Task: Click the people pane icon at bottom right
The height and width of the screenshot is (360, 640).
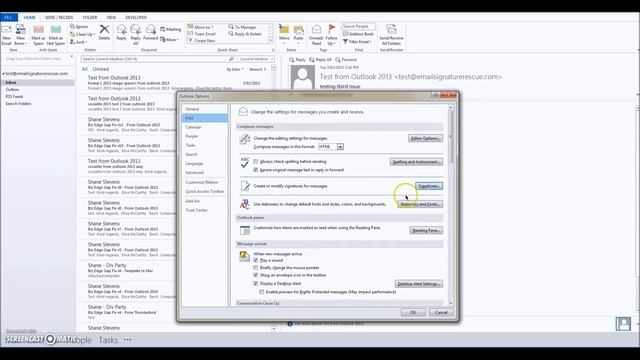Action: click(623, 324)
